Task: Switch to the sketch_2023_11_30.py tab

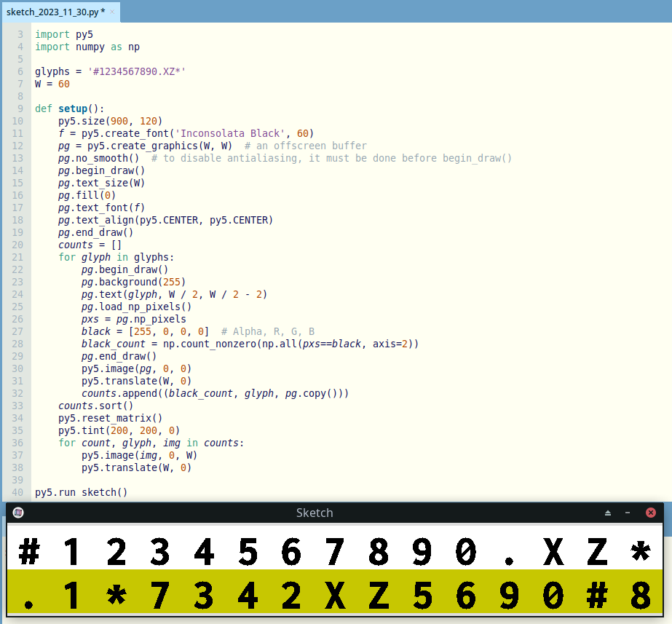Action: coord(55,12)
